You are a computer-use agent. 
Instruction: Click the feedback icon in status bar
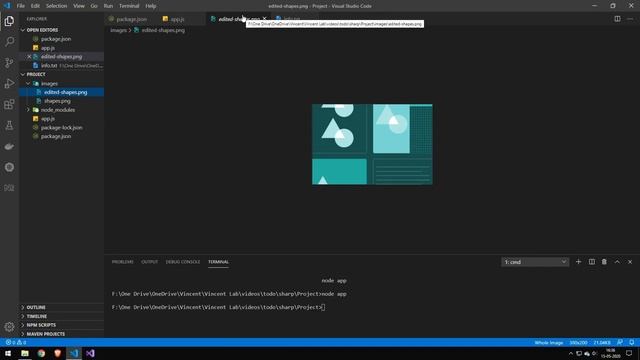620,342
